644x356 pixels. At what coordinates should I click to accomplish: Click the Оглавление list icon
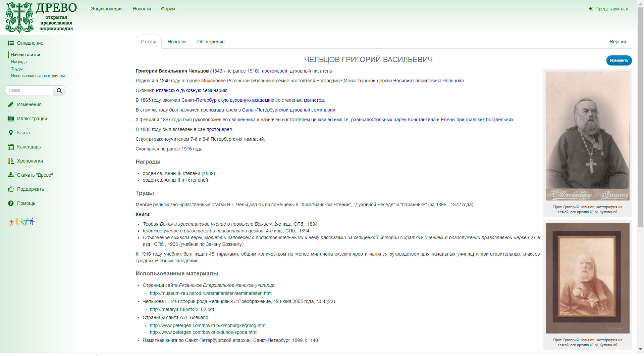[x=11, y=43]
